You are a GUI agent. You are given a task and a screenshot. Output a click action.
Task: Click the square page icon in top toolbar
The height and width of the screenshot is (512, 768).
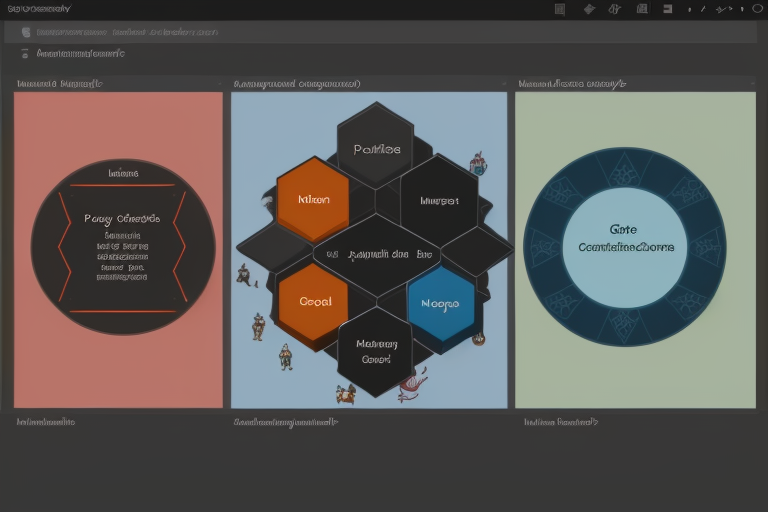[560, 9]
